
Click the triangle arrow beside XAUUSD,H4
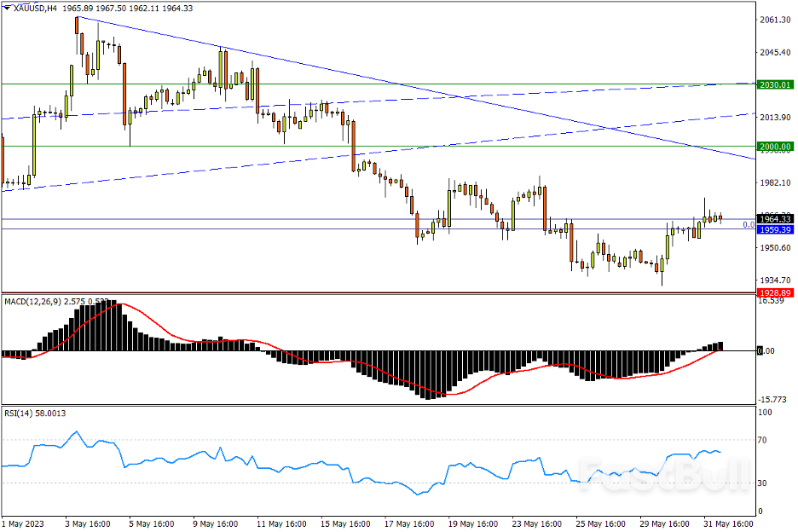[8, 8]
